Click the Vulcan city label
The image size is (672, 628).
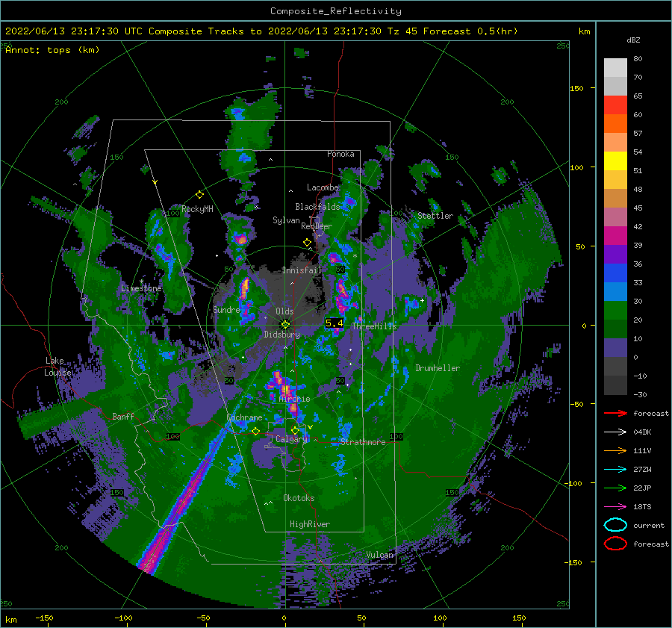click(380, 555)
